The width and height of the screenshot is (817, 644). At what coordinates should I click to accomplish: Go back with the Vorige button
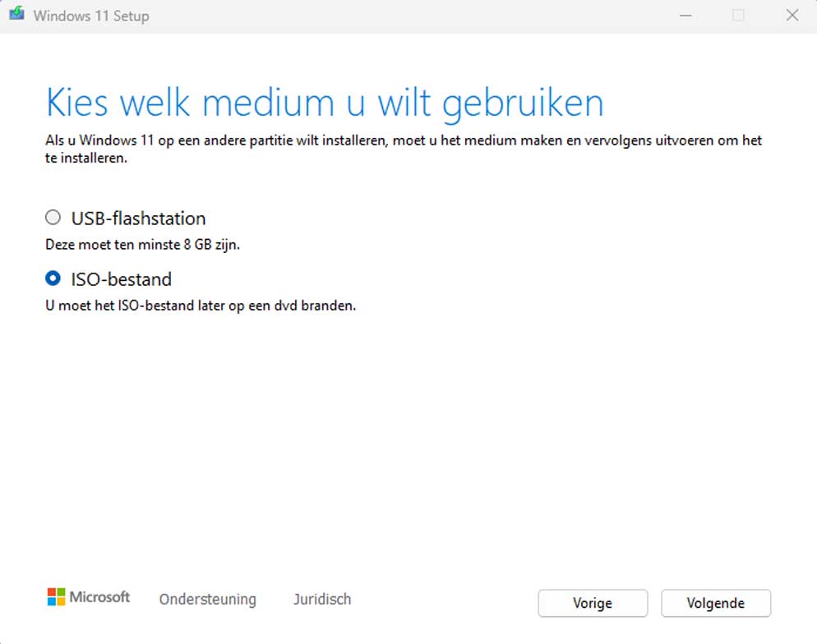point(593,603)
